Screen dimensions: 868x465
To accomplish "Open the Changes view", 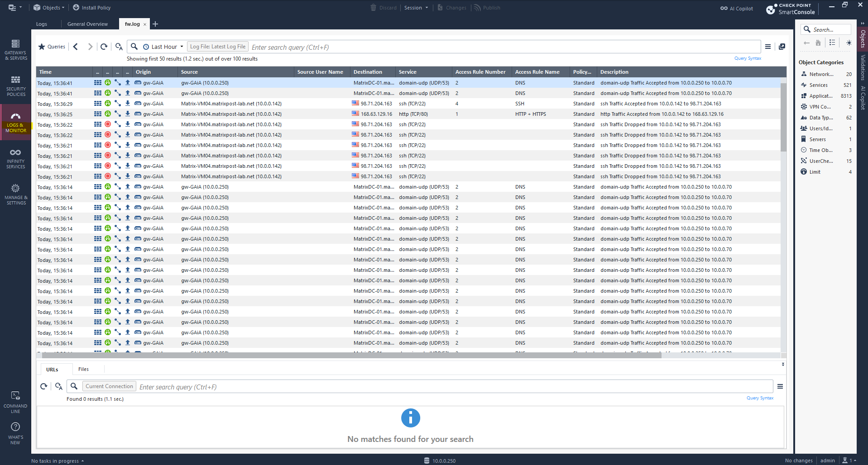I will [451, 8].
